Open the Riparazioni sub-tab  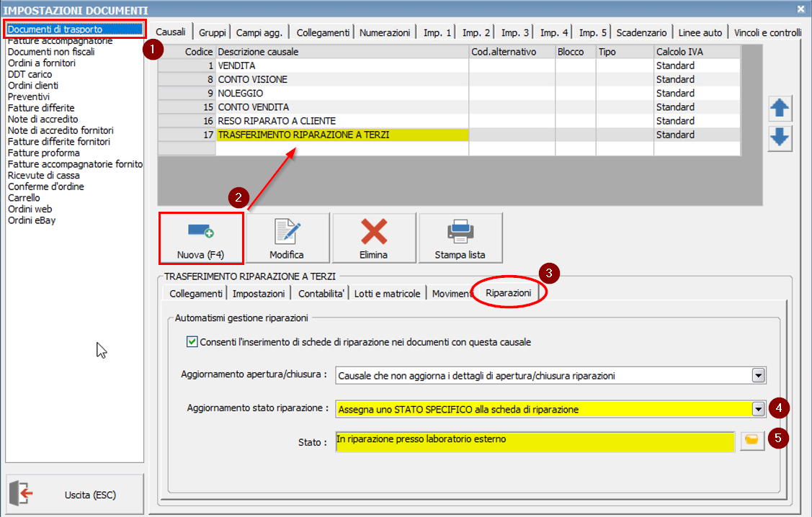pyautogui.click(x=508, y=294)
